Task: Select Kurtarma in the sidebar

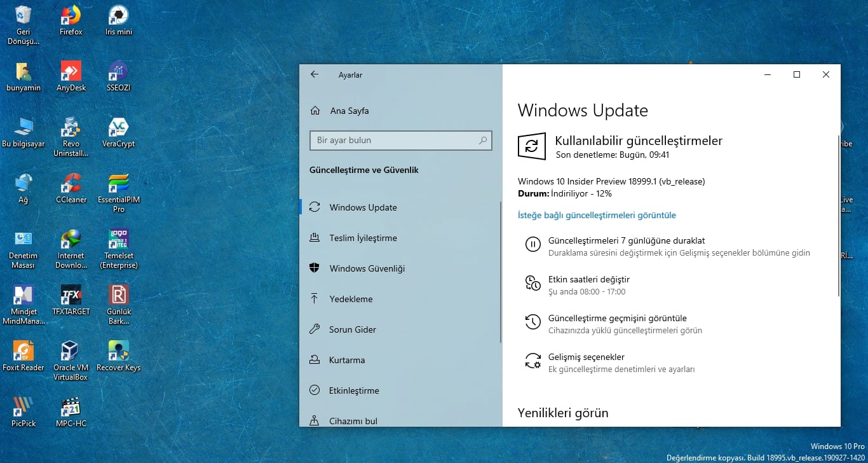Action: [401, 360]
